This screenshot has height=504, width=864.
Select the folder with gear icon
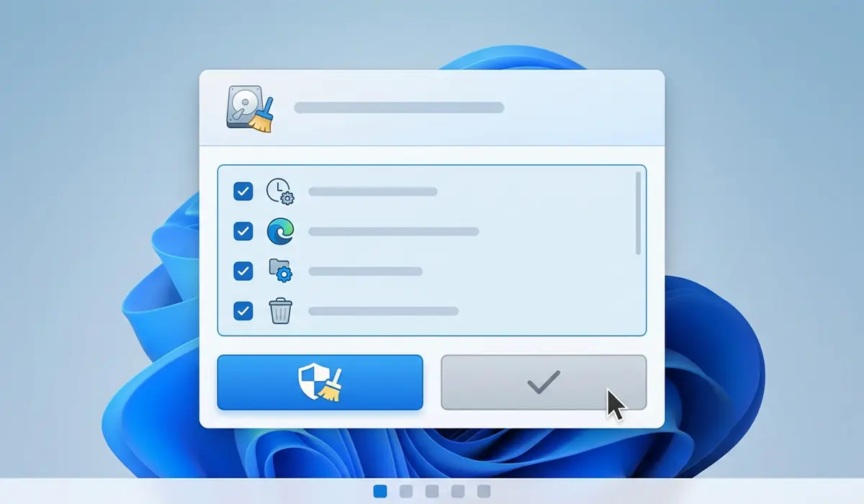pos(280,271)
